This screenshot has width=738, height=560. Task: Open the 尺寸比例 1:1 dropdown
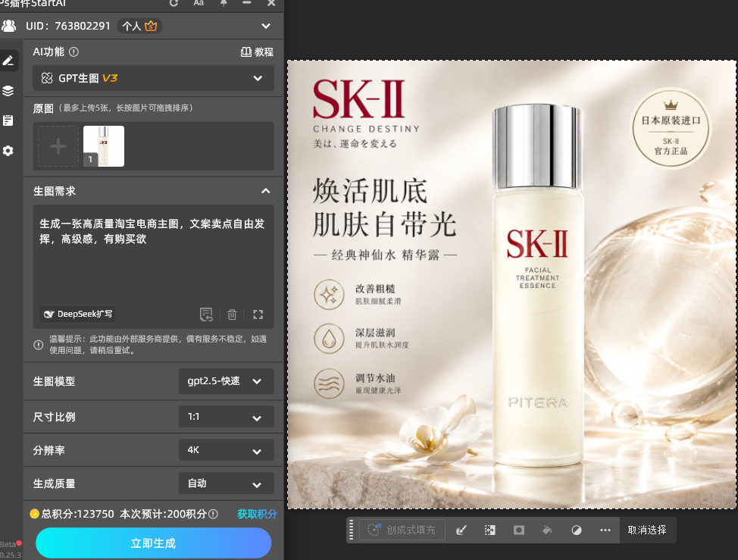(x=227, y=417)
